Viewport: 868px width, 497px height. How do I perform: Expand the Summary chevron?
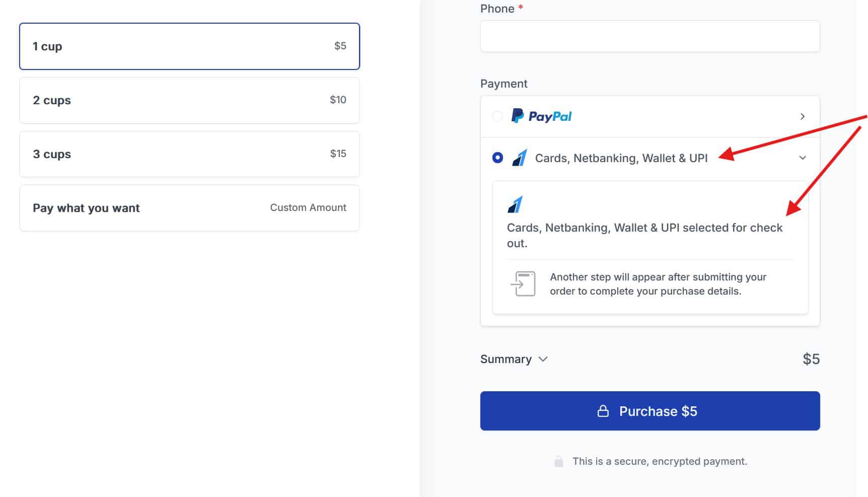tap(543, 360)
